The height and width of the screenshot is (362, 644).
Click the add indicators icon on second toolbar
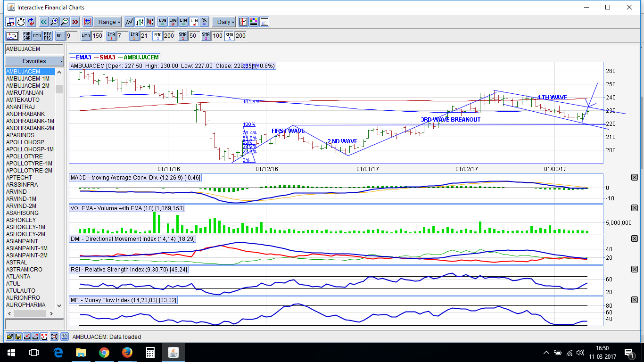tap(12, 35)
